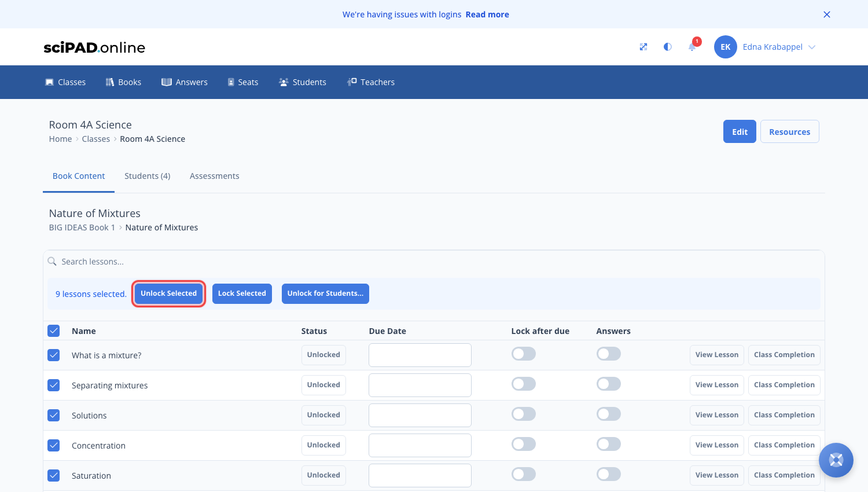Viewport: 868px width, 492px height.
Task: Switch to the Students (4) tab
Action: point(148,176)
